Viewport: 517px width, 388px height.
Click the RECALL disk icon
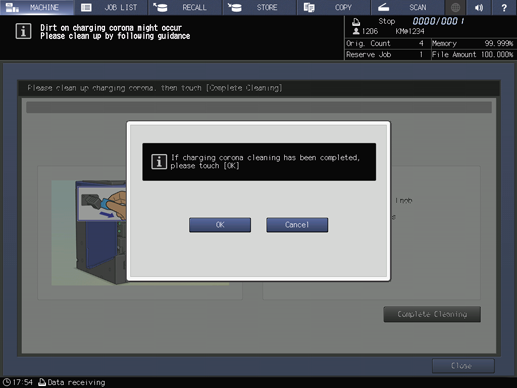point(160,7)
